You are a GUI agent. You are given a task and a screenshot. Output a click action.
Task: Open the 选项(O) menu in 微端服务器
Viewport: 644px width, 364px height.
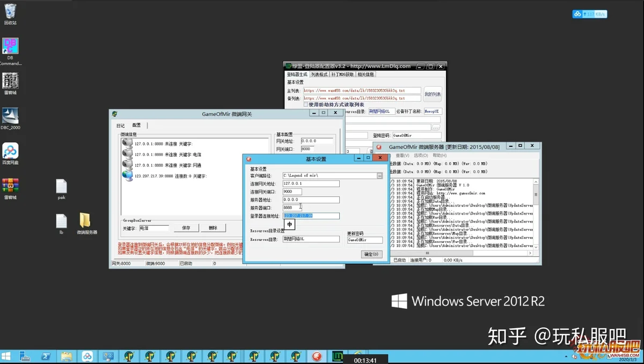[421, 155]
